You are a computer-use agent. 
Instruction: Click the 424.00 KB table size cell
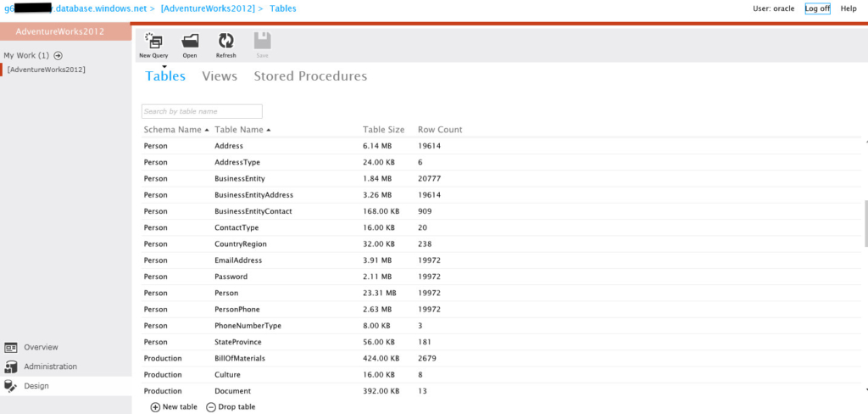pyautogui.click(x=381, y=359)
